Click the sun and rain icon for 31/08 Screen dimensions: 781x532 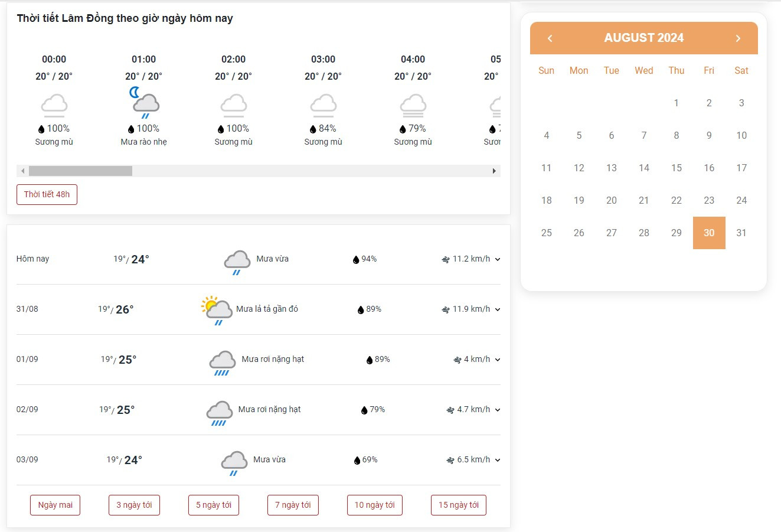click(217, 311)
